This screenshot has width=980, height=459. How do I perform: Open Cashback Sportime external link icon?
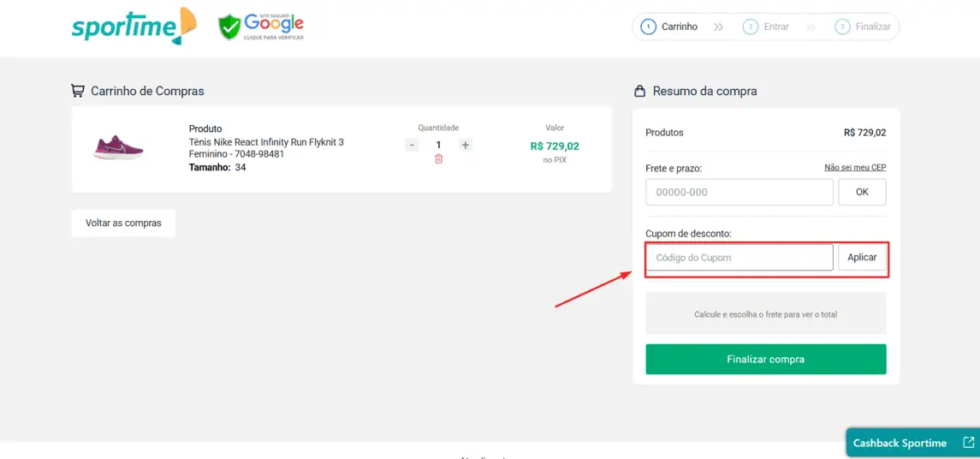[968, 443]
